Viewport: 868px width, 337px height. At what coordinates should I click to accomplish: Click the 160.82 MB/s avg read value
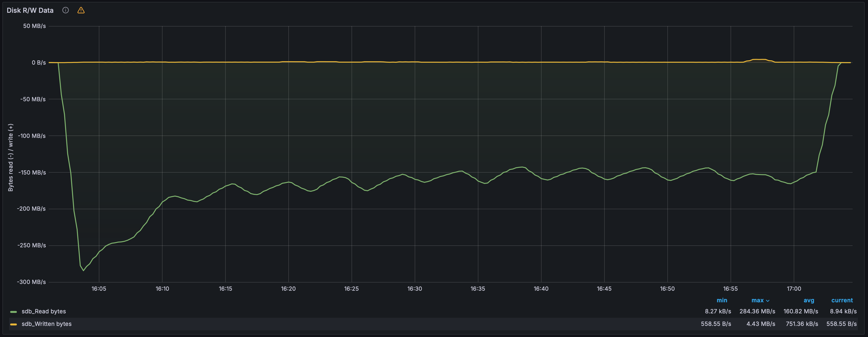[800, 311]
